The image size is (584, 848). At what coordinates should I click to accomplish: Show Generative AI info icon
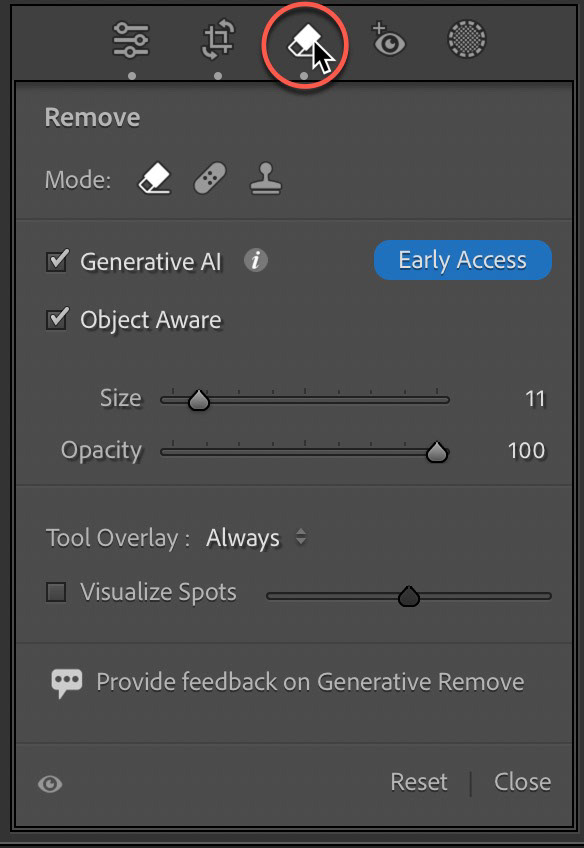[256, 261]
